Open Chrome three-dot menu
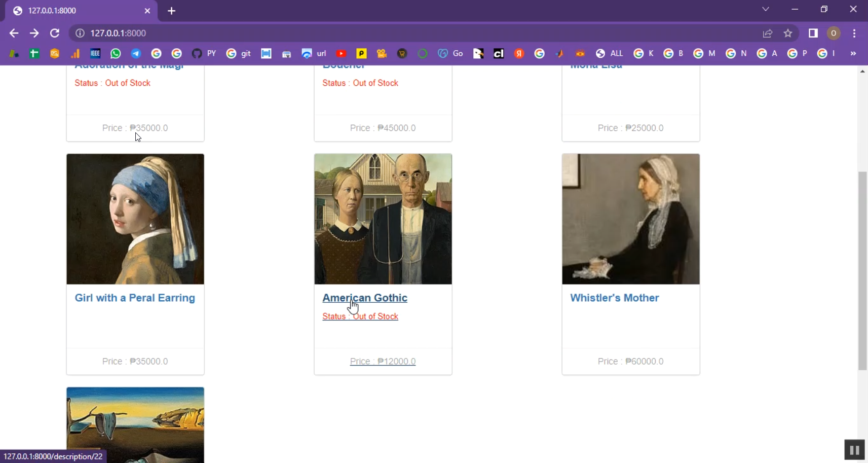Image resolution: width=868 pixels, height=463 pixels. [854, 33]
